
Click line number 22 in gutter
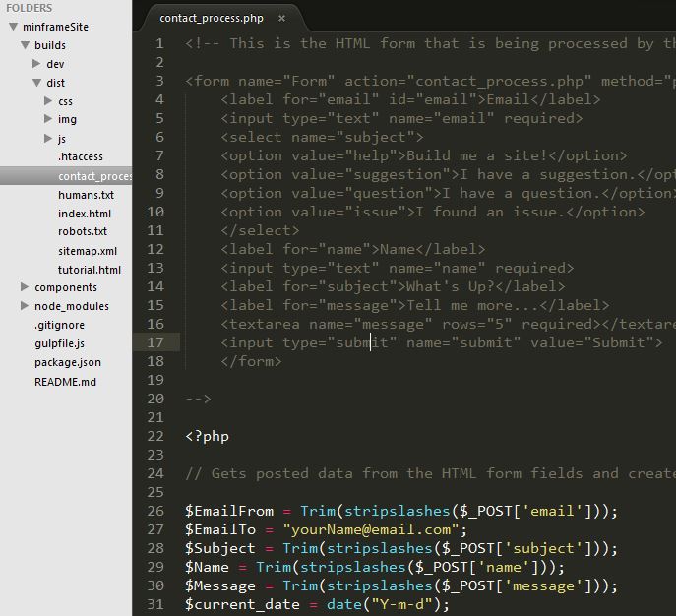[155, 436]
